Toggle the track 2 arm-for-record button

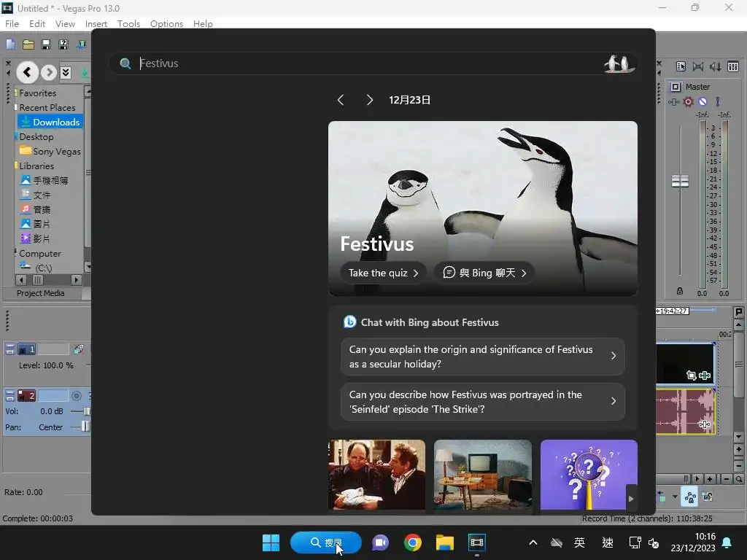(x=76, y=396)
